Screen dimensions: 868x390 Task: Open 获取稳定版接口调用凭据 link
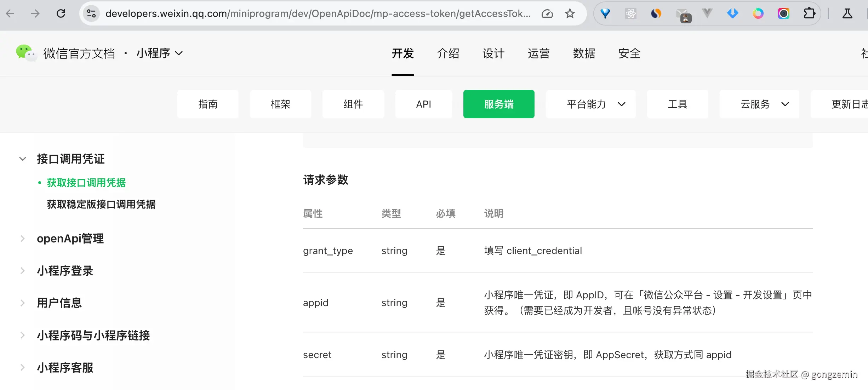click(x=101, y=204)
